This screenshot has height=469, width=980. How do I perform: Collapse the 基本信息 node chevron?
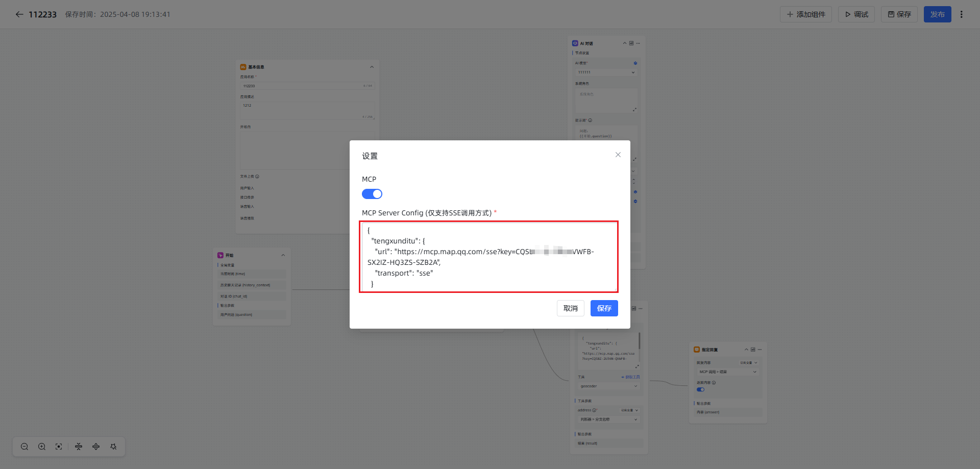pos(372,67)
